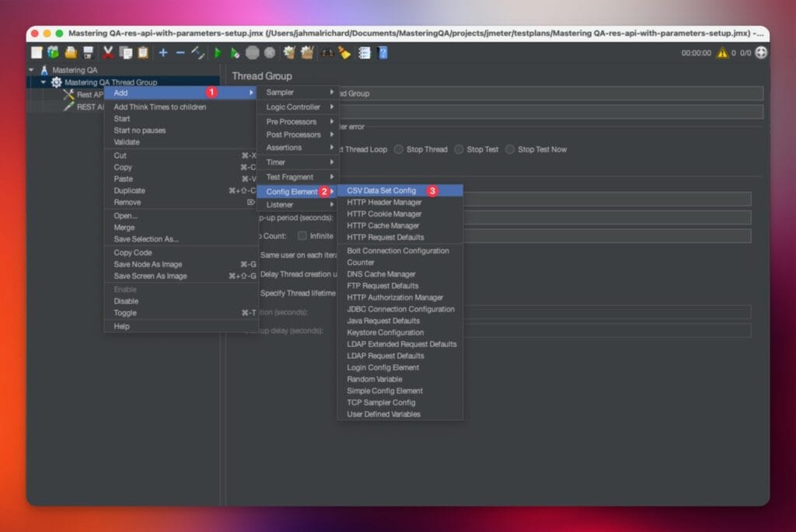Click the Stop test octagon icon
The image size is (796, 532).
point(253,53)
